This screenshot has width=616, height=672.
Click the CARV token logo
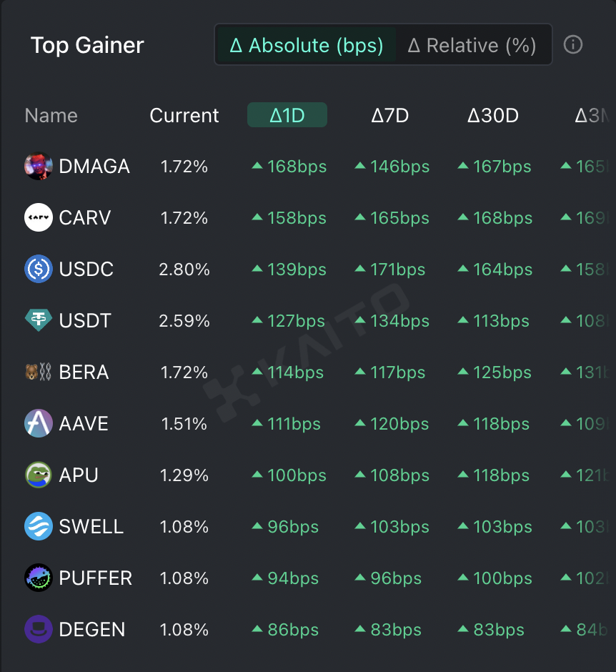(x=39, y=218)
